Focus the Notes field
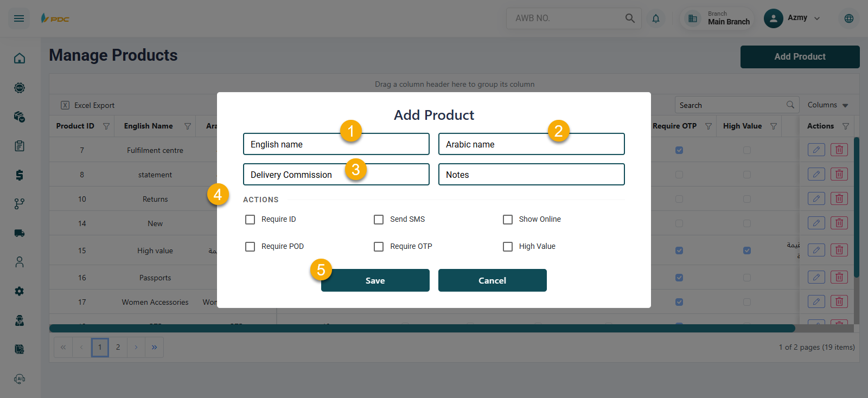The height and width of the screenshot is (398, 868). [x=532, y=175]
